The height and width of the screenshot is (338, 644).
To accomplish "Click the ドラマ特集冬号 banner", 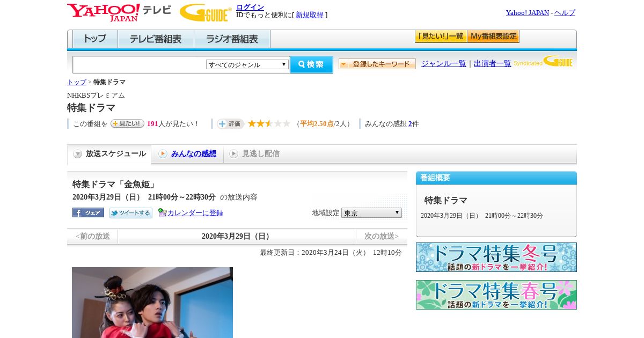I will point(496,258).
